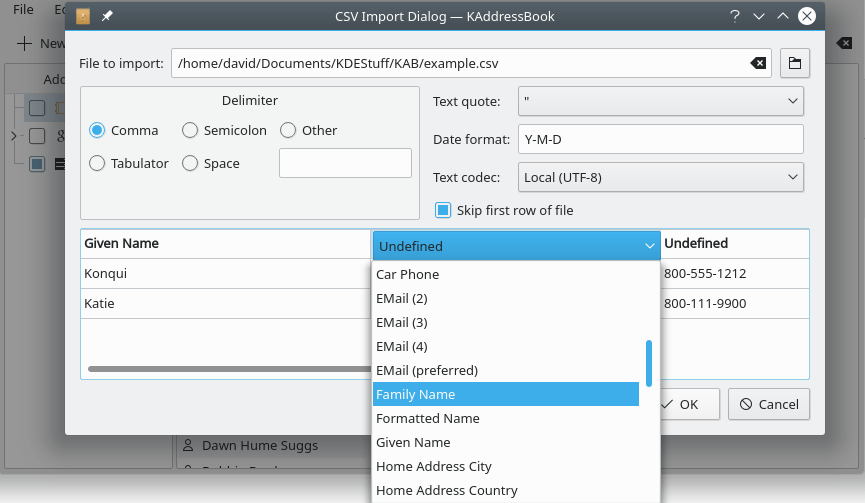Click the help question mark in title bar
The image size is (865, 503).
[x=734, y=16]
